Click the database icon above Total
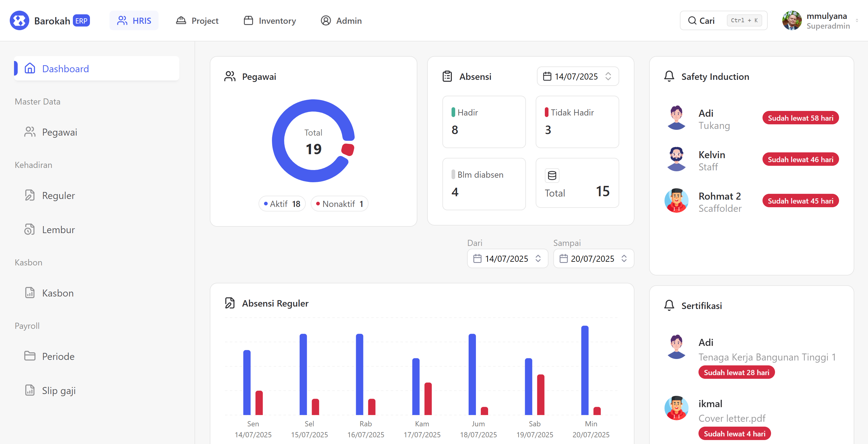 [x=552, y=175]
